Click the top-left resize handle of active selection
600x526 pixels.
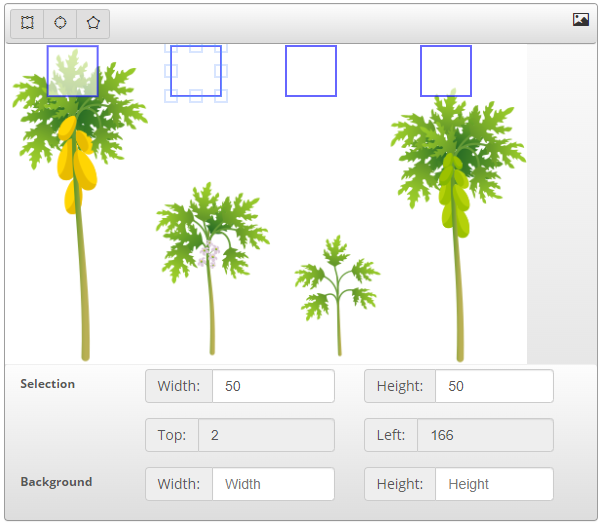pos(171,47)
